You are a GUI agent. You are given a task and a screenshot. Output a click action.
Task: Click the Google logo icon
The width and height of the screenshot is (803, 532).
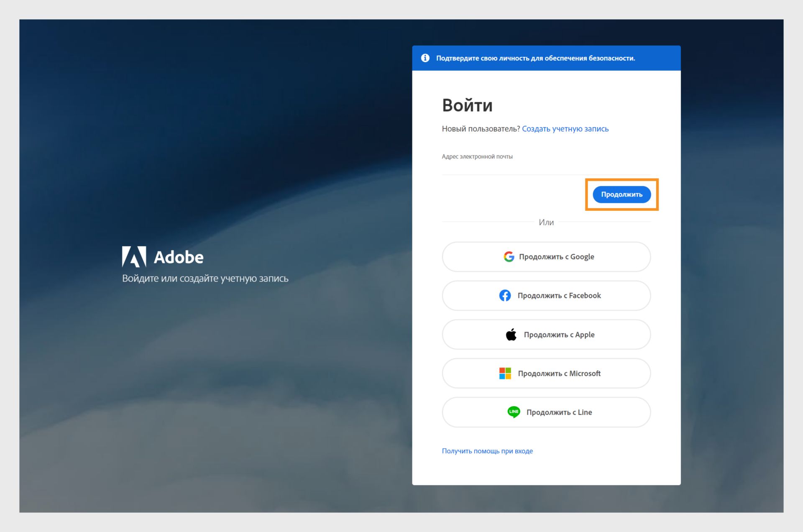(x=509, y=257)
